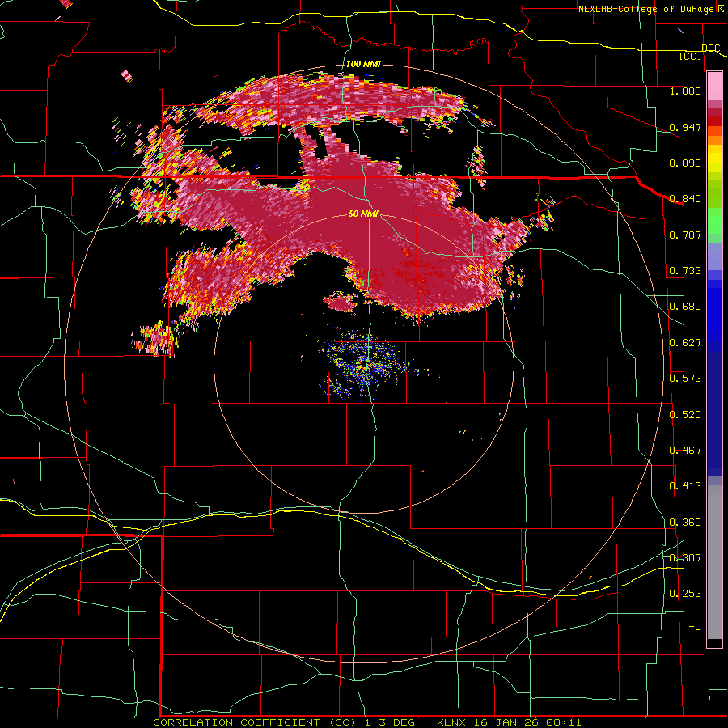
Task: Click the KLNX 16 JAN 26 00:11 timestamp
Action: tap(509, 722)
